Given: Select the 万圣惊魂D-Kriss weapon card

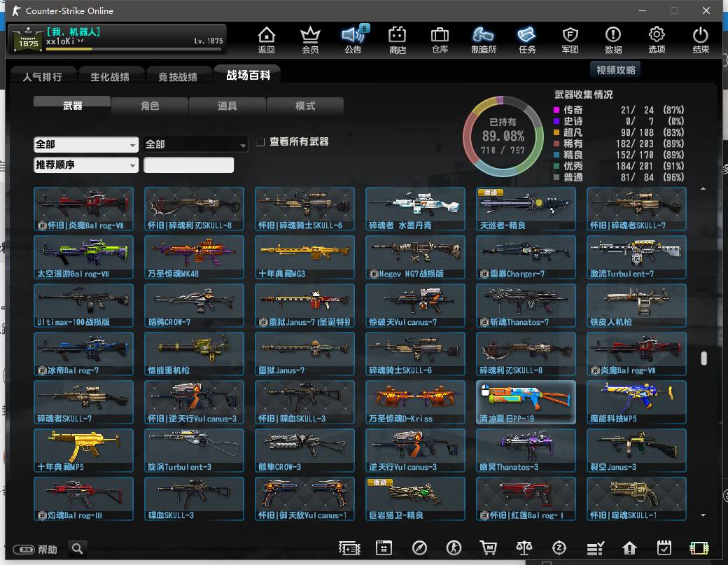Looking at the screenshot, I should point(415,402).
